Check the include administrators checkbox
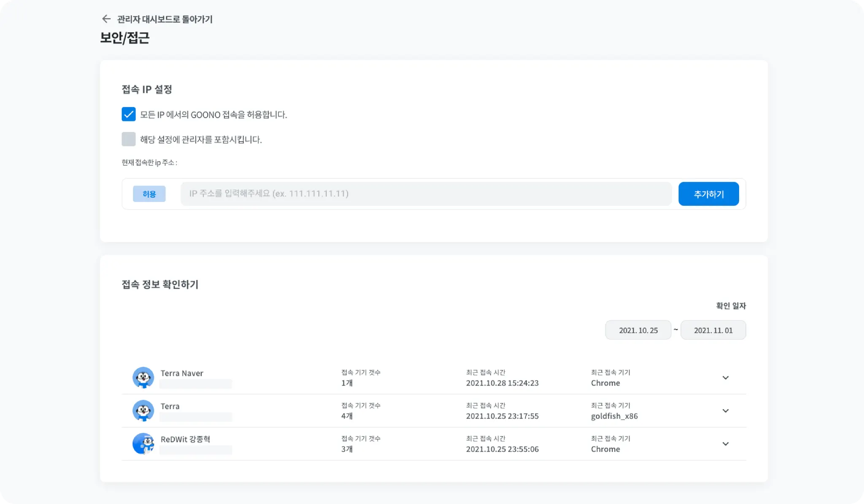Viewport: 864px width, 504px height. [129, 139]
